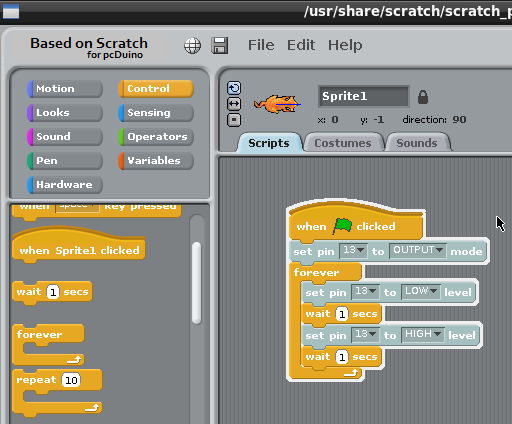Click the block palette scrollbar handle
Image resolution: width=512 pixels, height=424 pixels.
[x=197, y=283]
